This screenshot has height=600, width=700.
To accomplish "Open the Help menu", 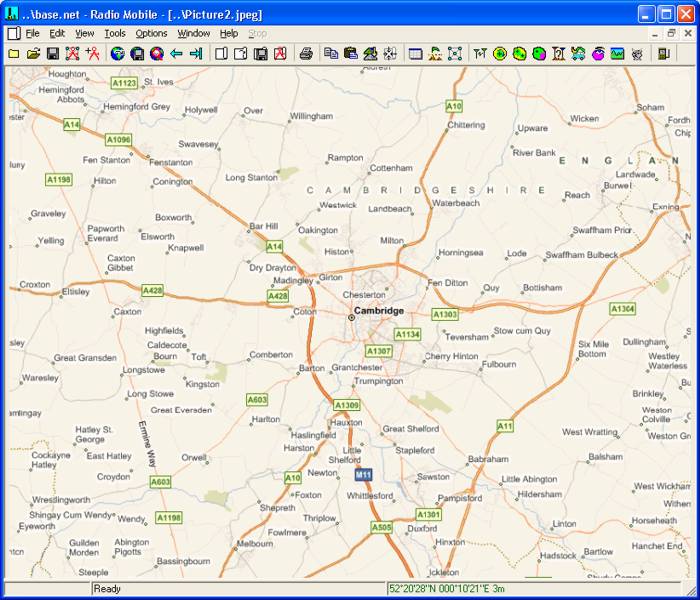I will pyautogui.click(x=229, y=33).
